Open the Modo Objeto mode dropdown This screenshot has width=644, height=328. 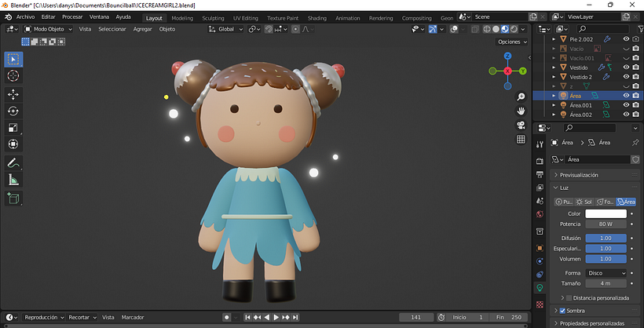click(49, 29)
